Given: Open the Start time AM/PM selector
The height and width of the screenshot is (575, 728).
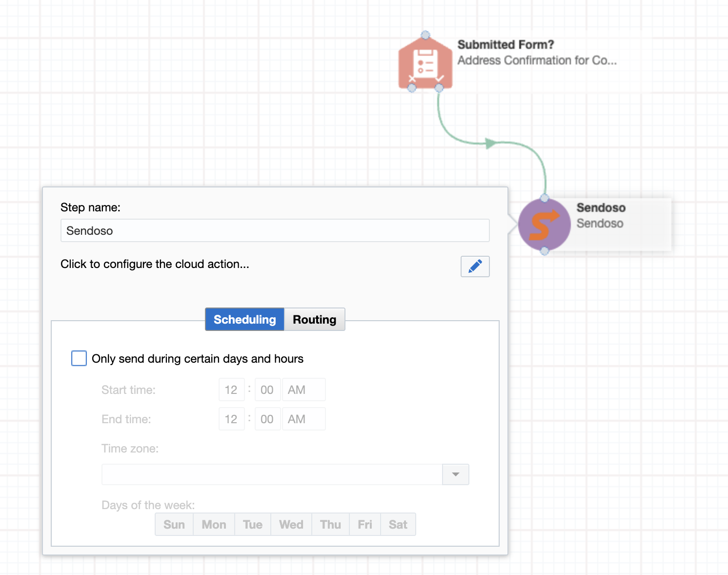Looking at the screenshot, I should pos(303,390).
